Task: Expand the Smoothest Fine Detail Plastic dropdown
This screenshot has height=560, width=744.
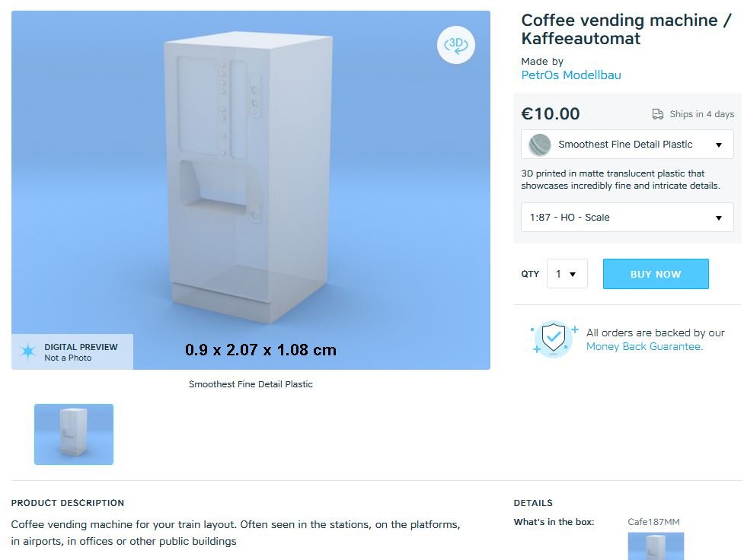Action: 627,144
